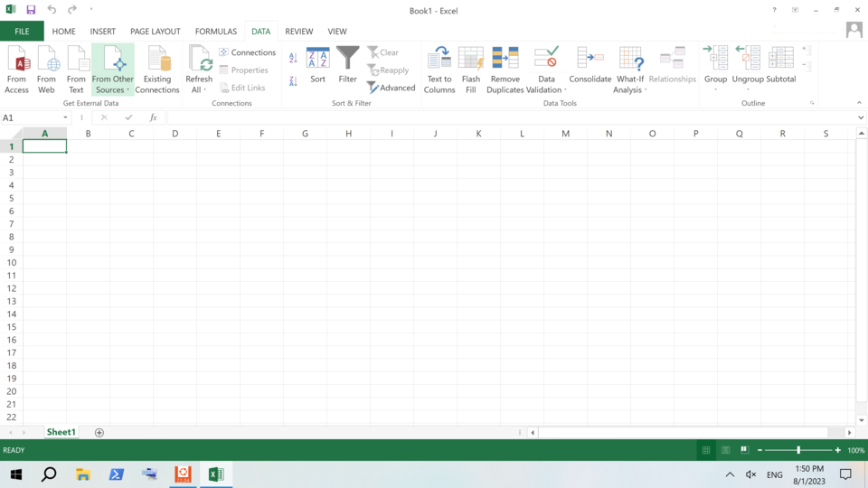Import data From Web
This screenshot has width=868, height=488.
[x=46, y=70]
